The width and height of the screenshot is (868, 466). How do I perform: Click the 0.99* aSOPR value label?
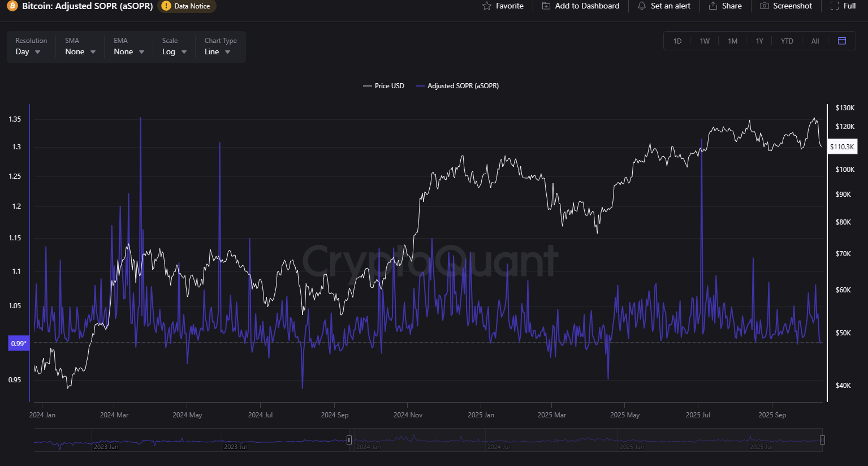click(x=19, y=343)
